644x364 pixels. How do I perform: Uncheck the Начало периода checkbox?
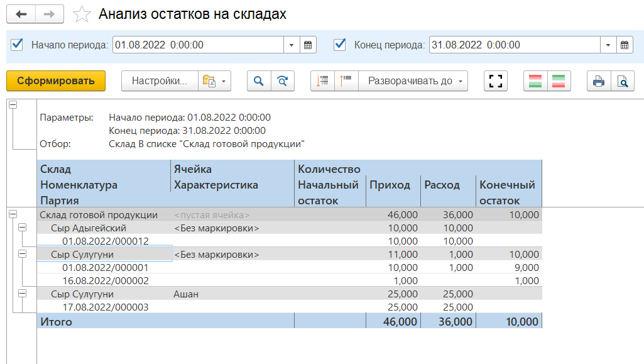[18, 45]
